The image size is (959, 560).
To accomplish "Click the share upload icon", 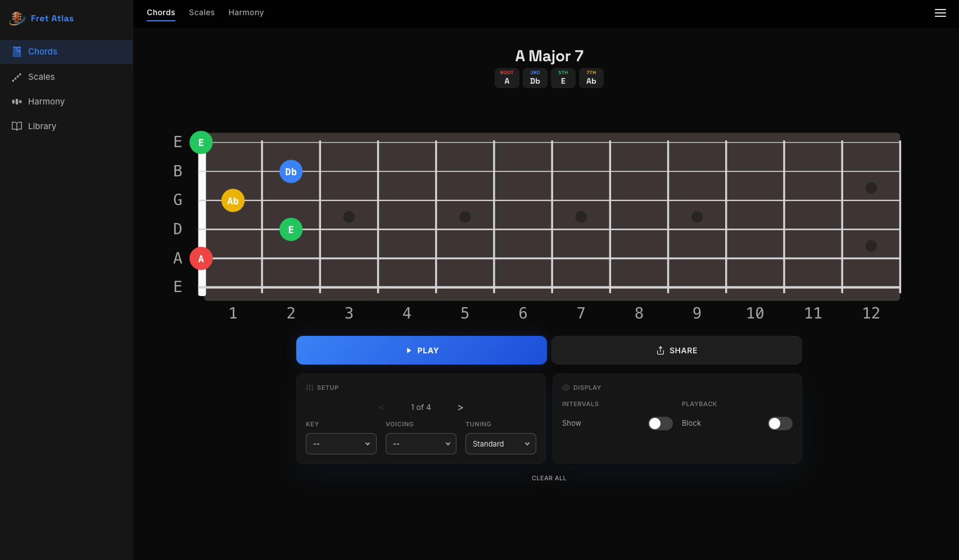I will point(660,350).
